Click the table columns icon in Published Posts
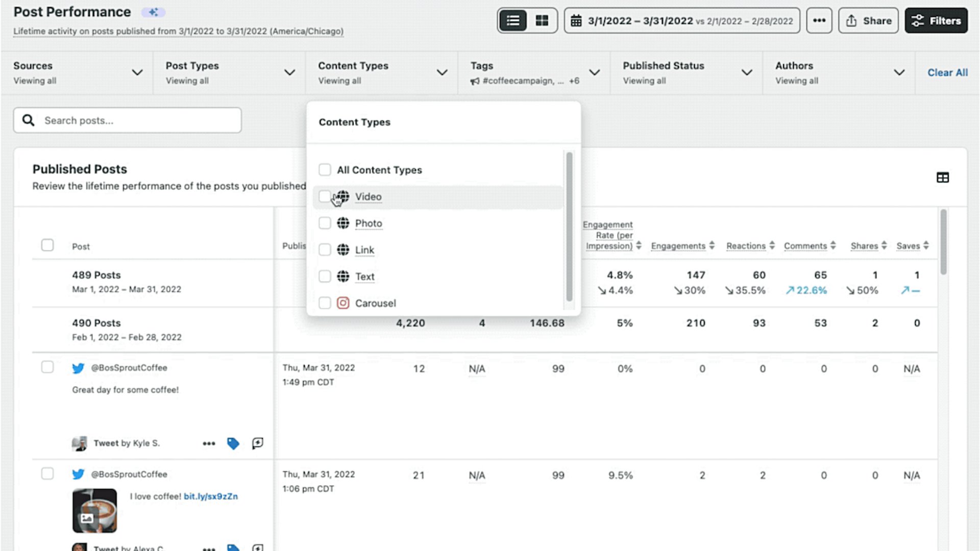The image size is (980, 551). [x=942, y=178]
